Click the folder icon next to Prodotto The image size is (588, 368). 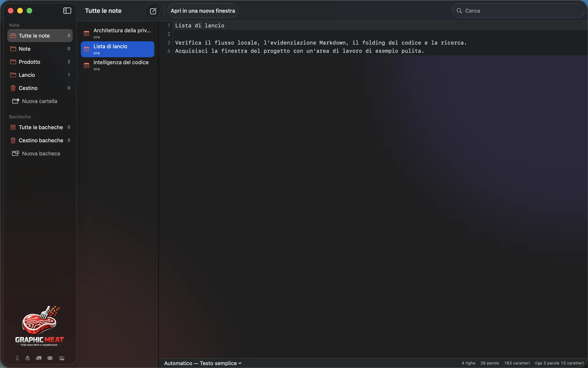13,62
